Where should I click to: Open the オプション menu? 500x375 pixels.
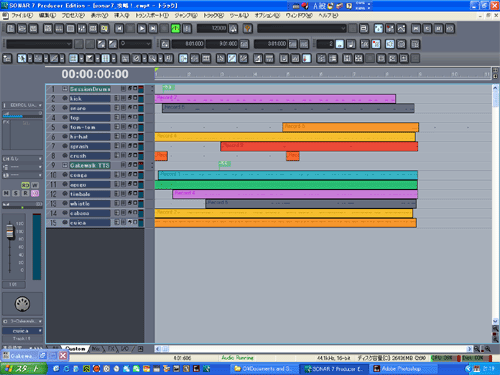tap(267, 16)
